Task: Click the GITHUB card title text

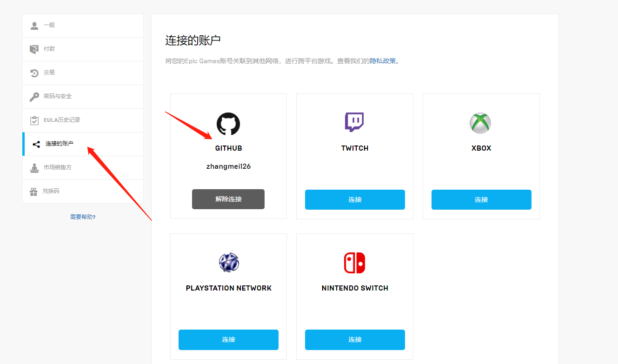Action: [228, 148]
